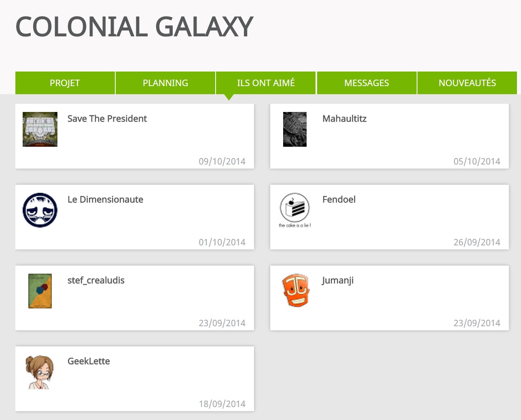Viewport: 521px width, 420px height.
Task: Switch to the PROJET tab
Action: 65,83
